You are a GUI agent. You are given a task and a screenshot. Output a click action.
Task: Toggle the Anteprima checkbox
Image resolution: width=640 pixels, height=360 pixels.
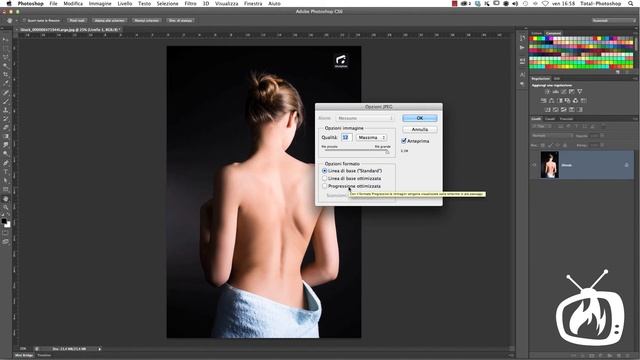[x=404, y=141]
